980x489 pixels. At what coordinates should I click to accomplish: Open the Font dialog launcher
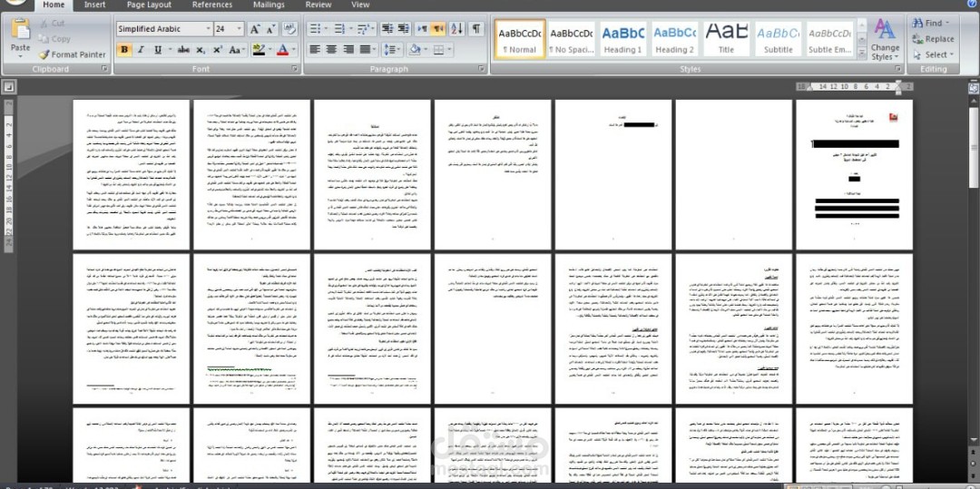click(294, 69)
